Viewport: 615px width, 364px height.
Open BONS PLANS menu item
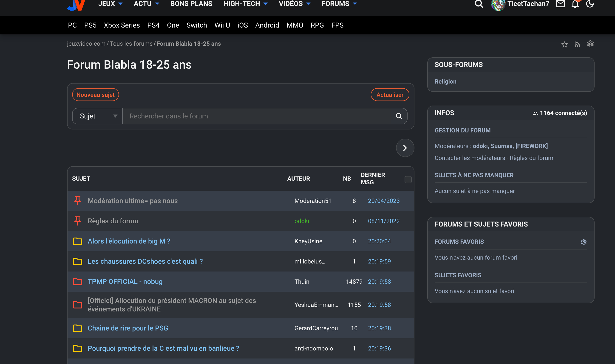click(x=191, y=4)
